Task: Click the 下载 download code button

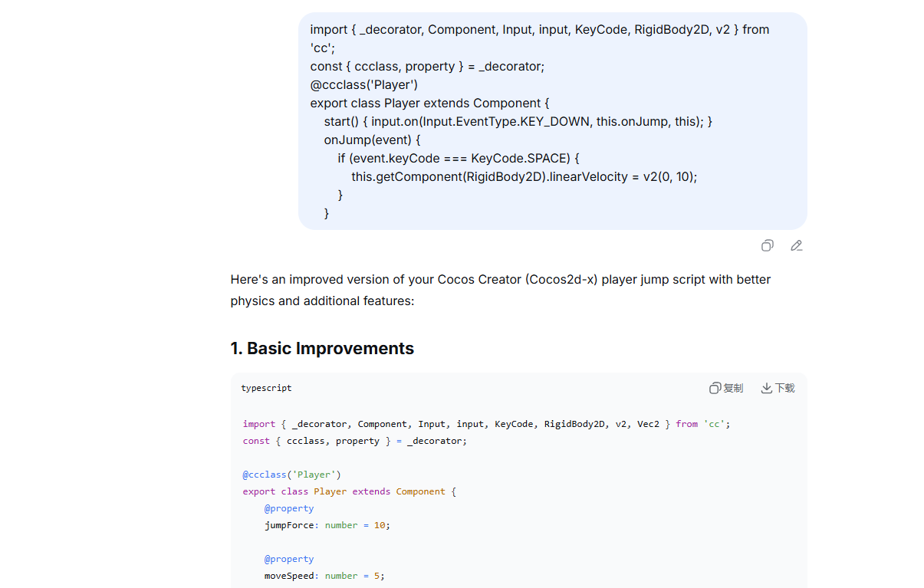Action: pos(778,388)
